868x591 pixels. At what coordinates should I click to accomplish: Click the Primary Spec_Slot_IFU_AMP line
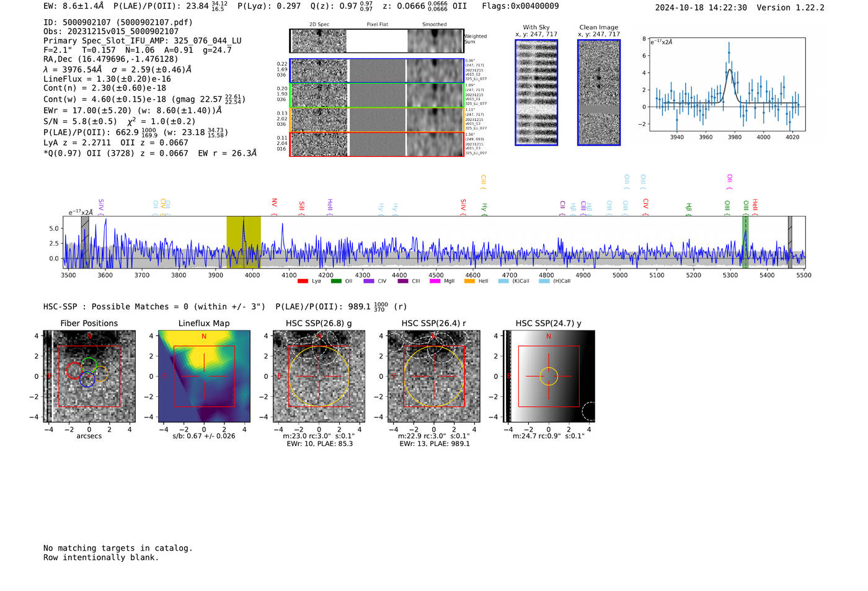pyautogui.click(x=143, y=41)
